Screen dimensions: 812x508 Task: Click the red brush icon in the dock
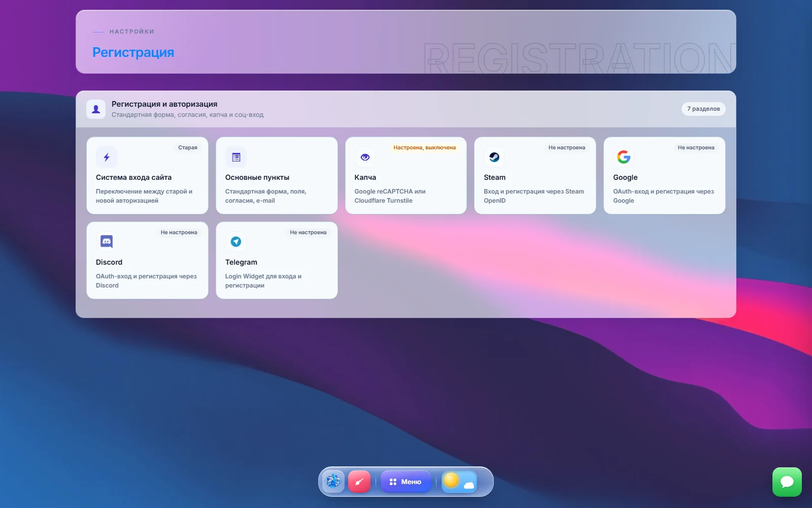point(359,482)
